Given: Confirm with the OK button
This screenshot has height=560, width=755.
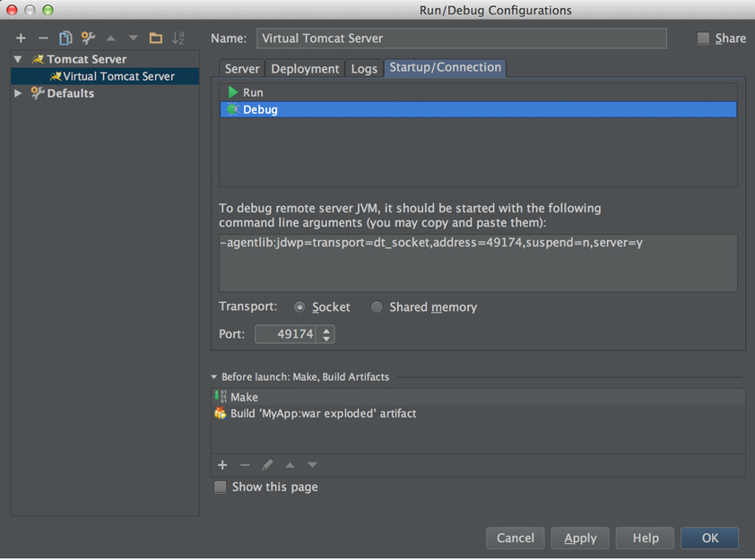Looking at the screenshot, I should [x=710, y=538].
